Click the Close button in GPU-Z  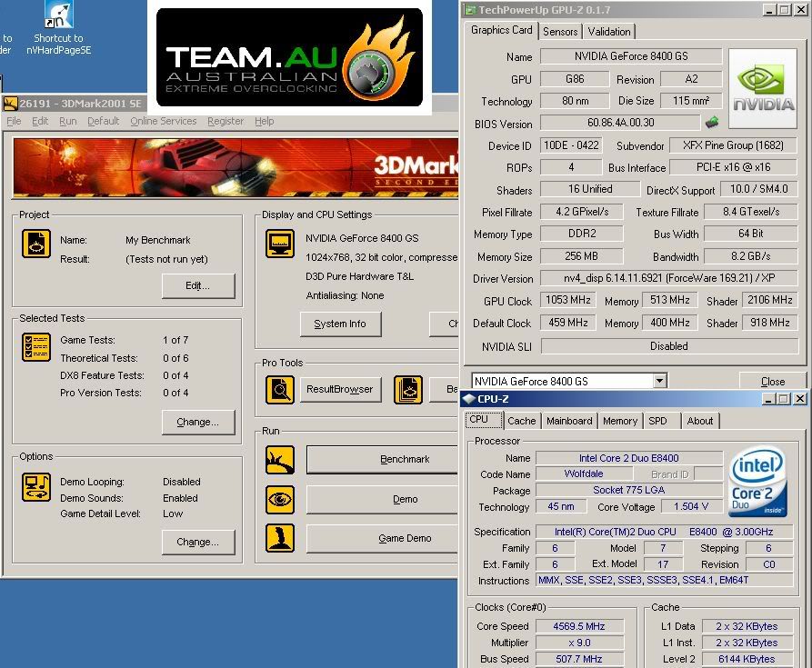click(x=772, y=382)
